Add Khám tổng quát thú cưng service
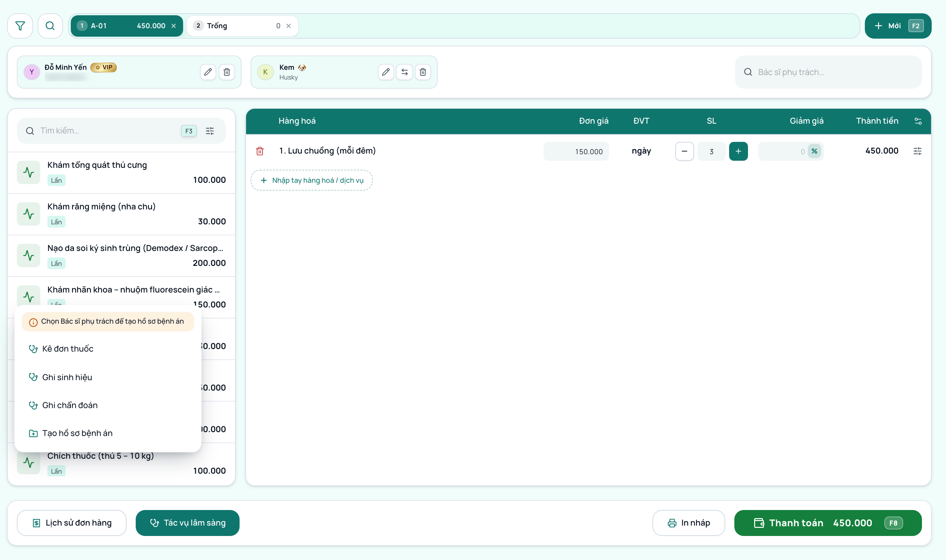Image resolution: width=946 pixels, height=560 pixels. tap(121, 172)
